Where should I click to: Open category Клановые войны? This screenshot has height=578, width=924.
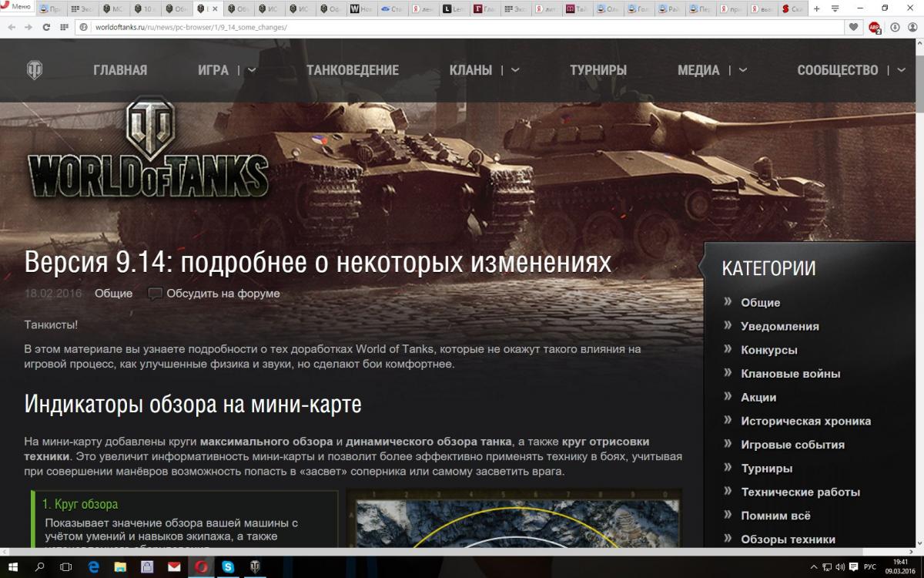click(x=791, y=374)
